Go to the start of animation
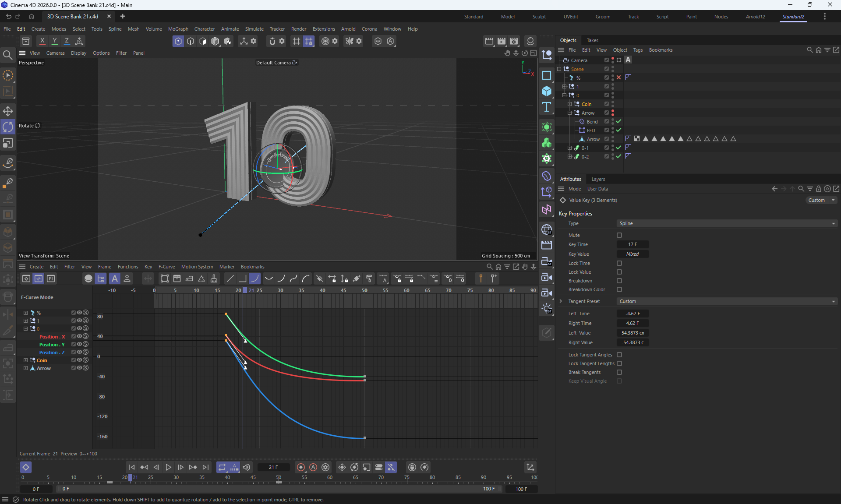The image size is (841, 504). tap(131, 467)
